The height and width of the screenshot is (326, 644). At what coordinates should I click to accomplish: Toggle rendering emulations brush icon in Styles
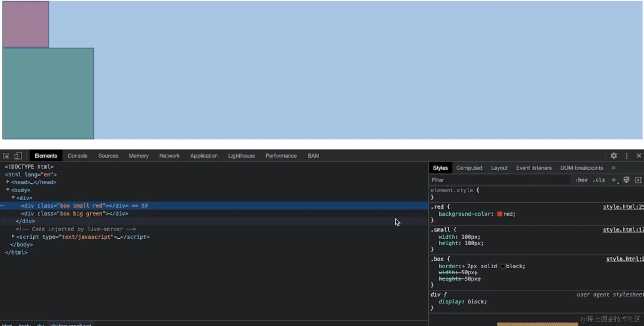point(626,180)
